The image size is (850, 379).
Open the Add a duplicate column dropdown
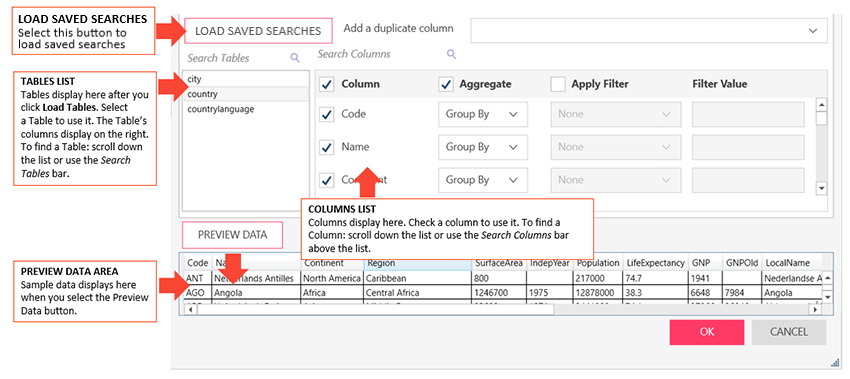[649, 30]
